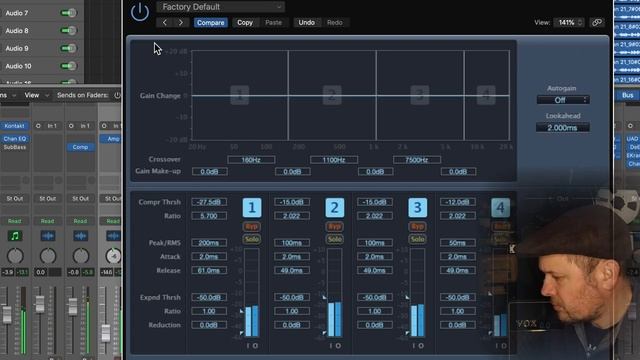Click the 1100Hz crossover field
Image resolution: width=640 pixels, height=360 pixels.
(334, 160)
